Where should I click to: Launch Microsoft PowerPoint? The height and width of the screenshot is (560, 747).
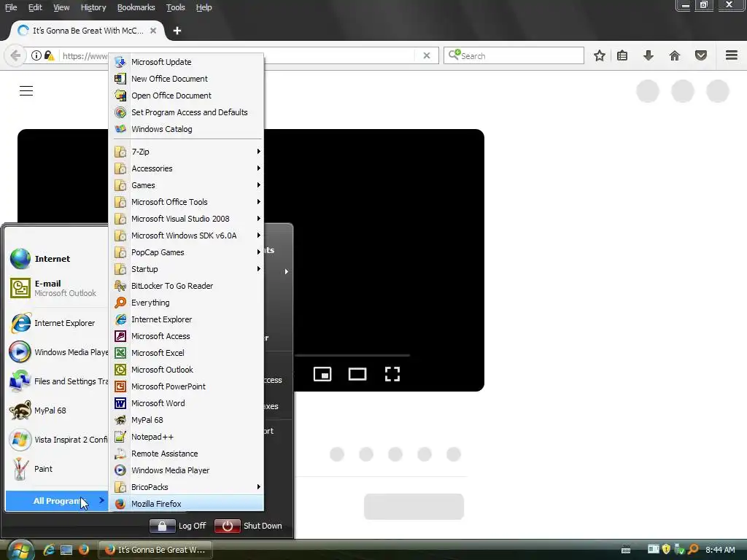186,386
